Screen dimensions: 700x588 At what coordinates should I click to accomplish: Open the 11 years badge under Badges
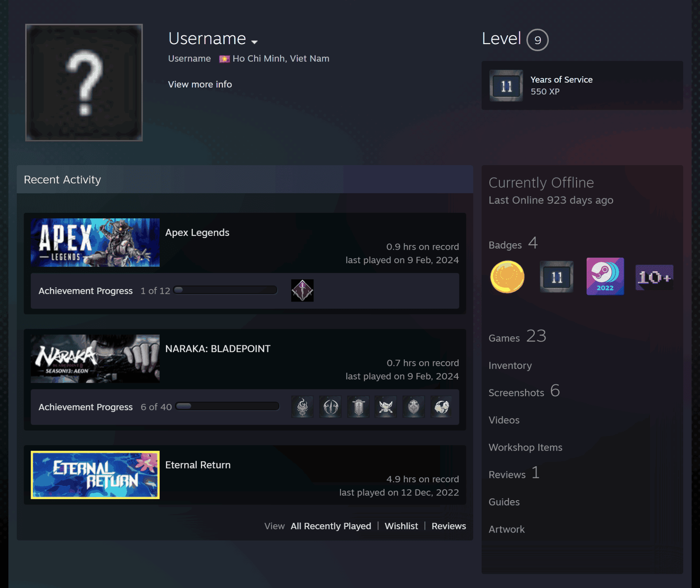pyautogui.click(x=557, y=277)
